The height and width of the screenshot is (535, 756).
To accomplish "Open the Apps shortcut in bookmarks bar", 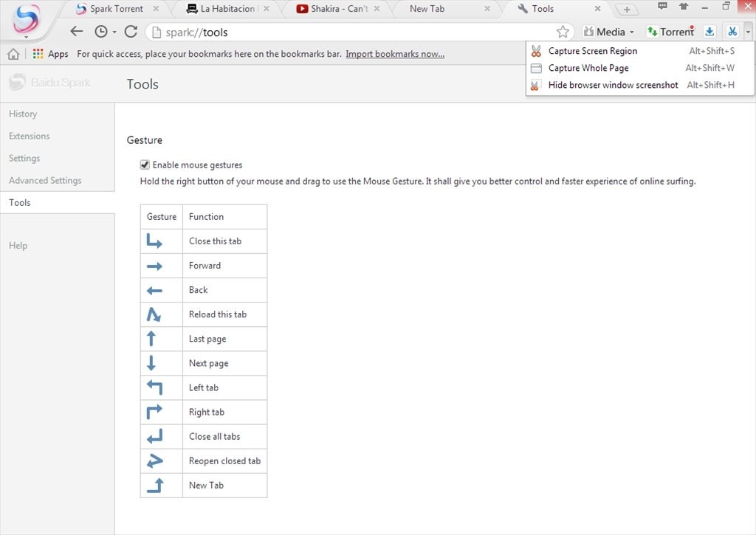I will click(50, 54).
